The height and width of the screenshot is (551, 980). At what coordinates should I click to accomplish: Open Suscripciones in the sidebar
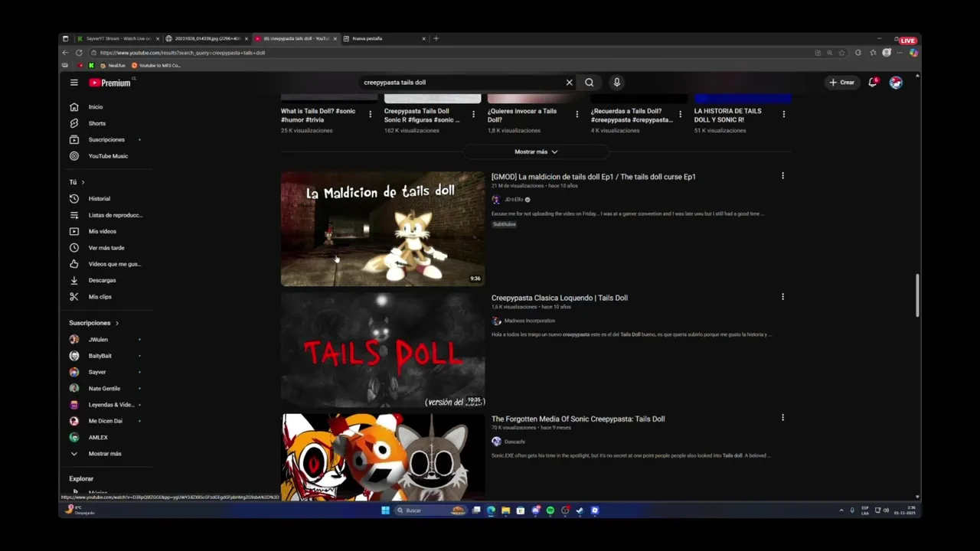click(106, 139)
